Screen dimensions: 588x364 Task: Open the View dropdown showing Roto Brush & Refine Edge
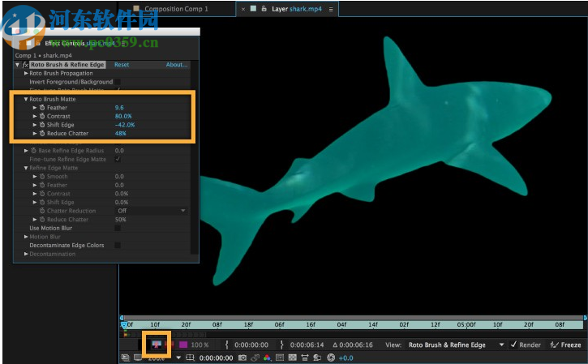456,345
